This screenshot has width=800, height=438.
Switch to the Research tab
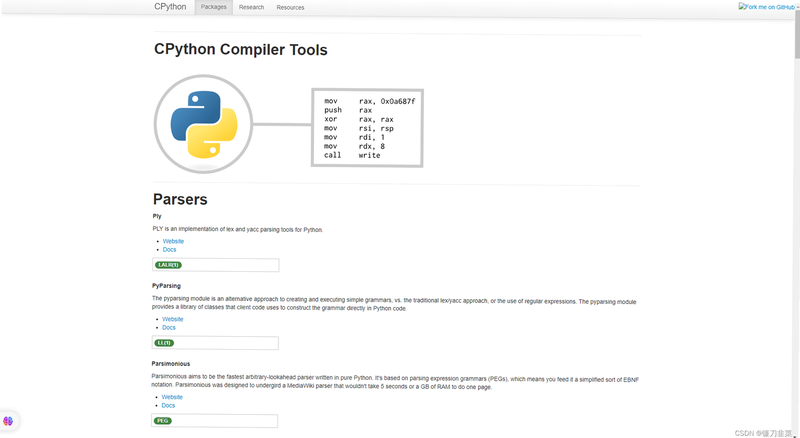252,7
